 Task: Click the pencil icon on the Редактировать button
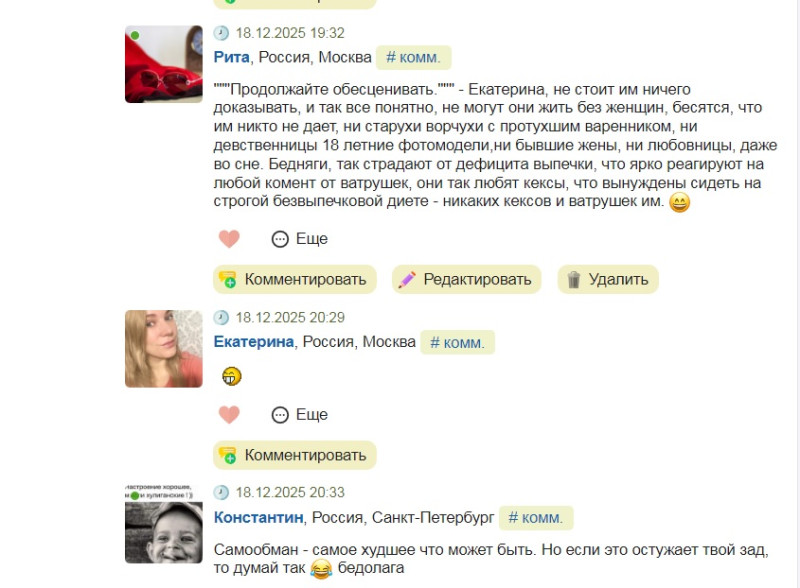click(407, 280)
